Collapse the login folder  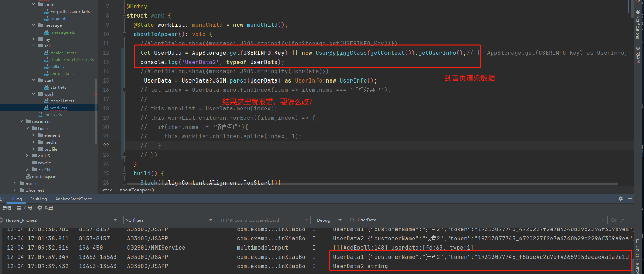pyautogui.click(x=33, y=4)
